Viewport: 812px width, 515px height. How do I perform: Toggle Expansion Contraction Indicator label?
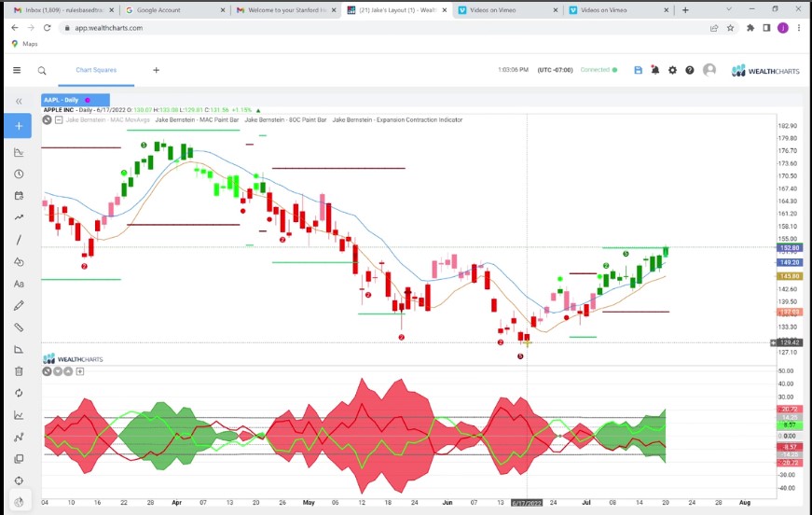pos(397,119)
